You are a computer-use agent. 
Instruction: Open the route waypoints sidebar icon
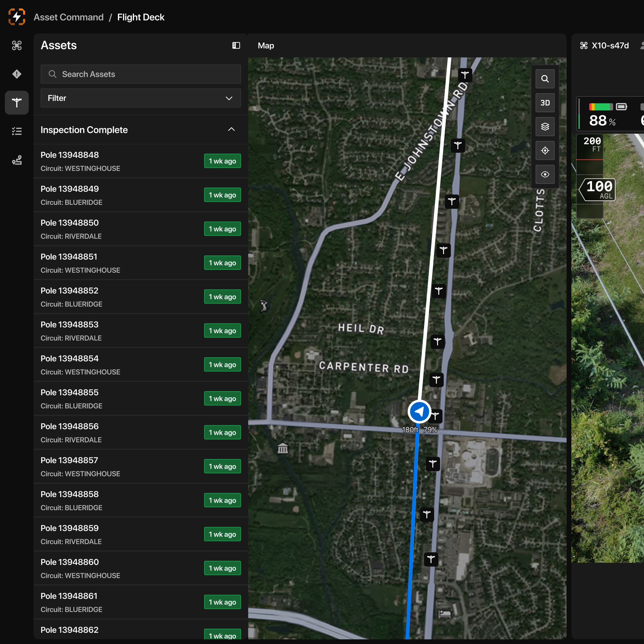[17, 160]
